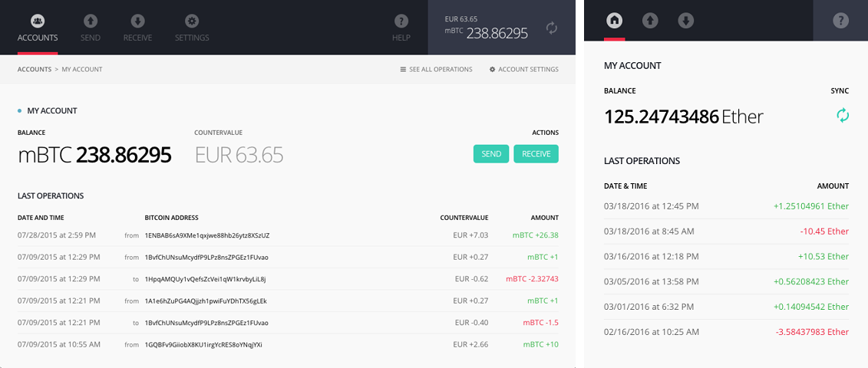
Task: Open the HELP tab label
Action: click(401, 38)
